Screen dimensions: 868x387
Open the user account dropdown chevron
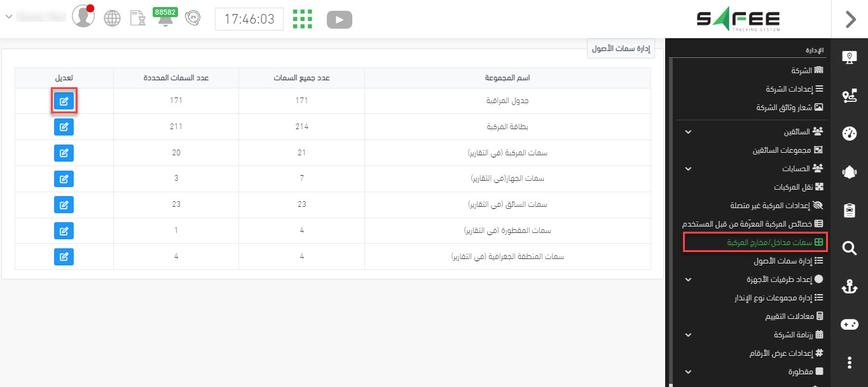(x=8, y=17)
